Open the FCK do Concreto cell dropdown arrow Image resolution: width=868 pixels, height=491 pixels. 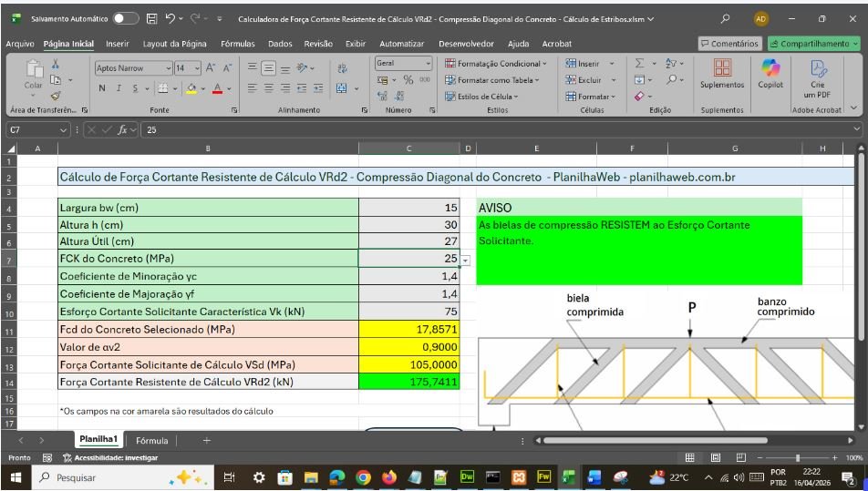click(x=465, y=261)
